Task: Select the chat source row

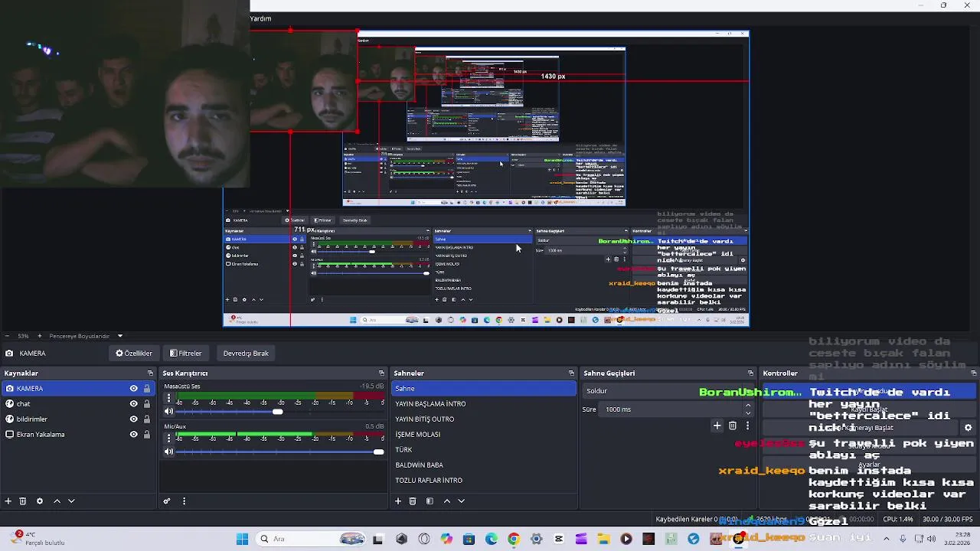Action: click(78, 404)
